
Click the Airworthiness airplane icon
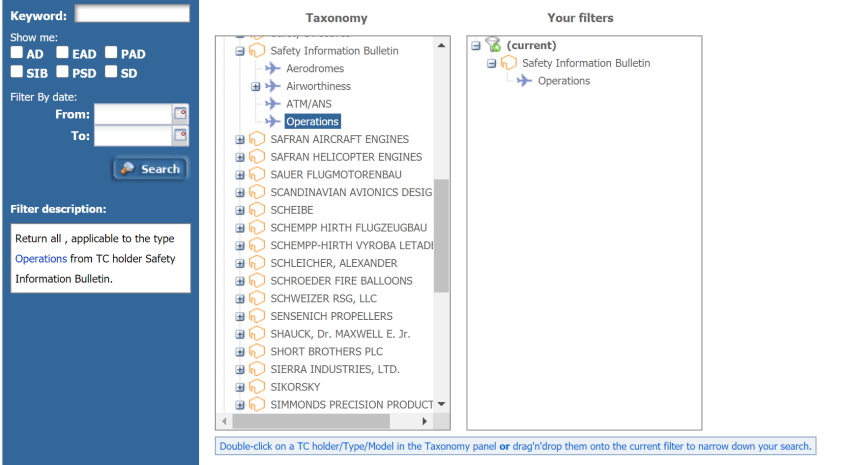coord(273,86)
